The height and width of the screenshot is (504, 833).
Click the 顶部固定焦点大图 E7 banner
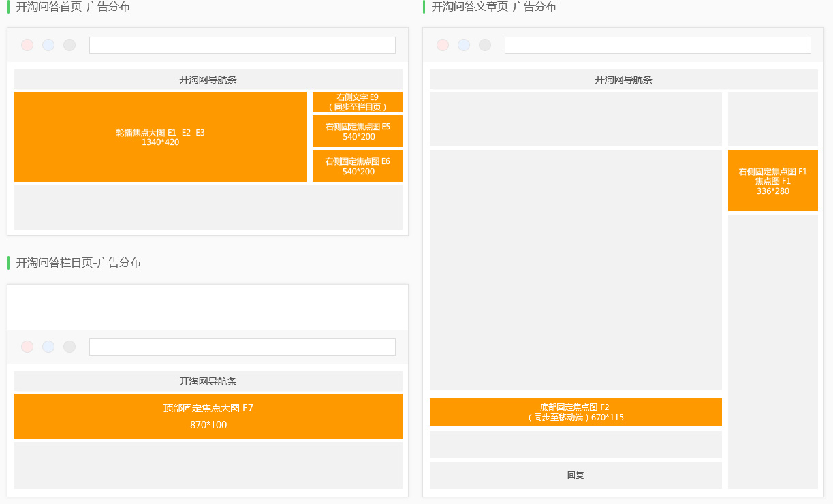point(208,416)
